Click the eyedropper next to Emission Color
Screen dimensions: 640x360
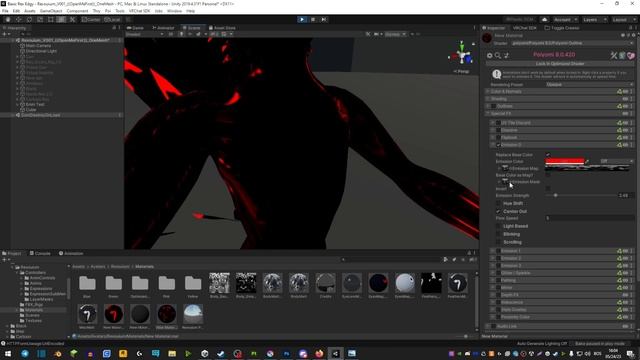point(587,161)
